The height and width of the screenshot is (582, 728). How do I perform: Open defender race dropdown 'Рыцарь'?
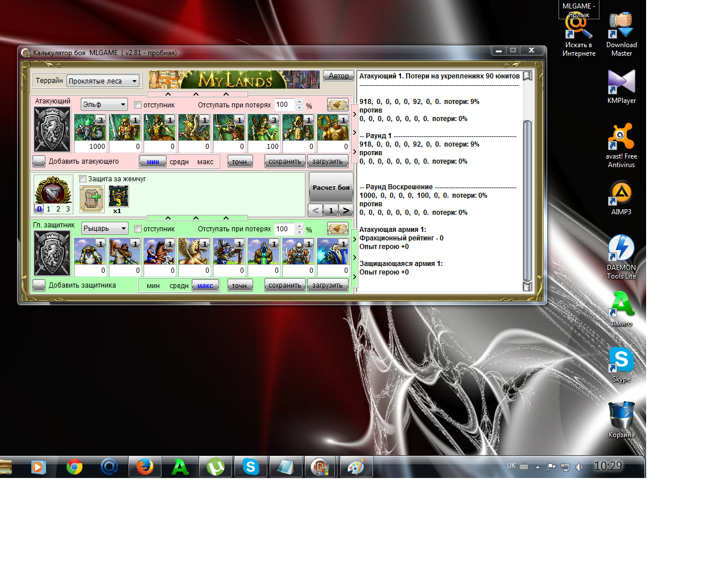105,228
